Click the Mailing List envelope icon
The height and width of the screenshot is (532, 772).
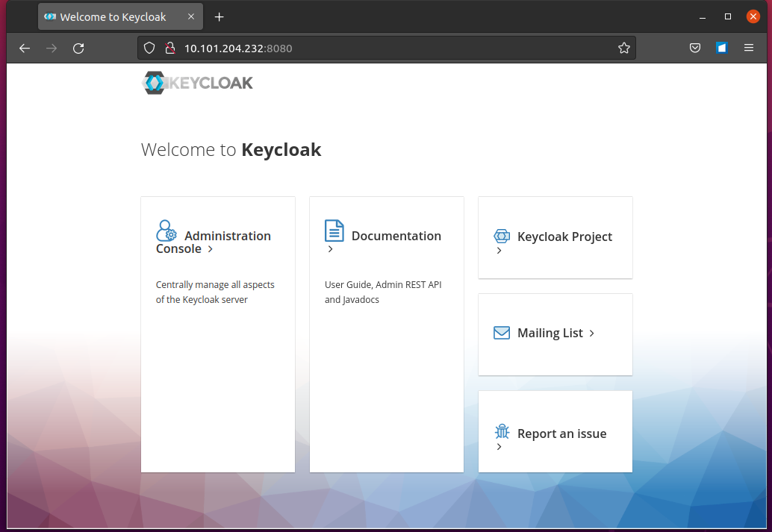pyautogui.click(x=502, y=333)
